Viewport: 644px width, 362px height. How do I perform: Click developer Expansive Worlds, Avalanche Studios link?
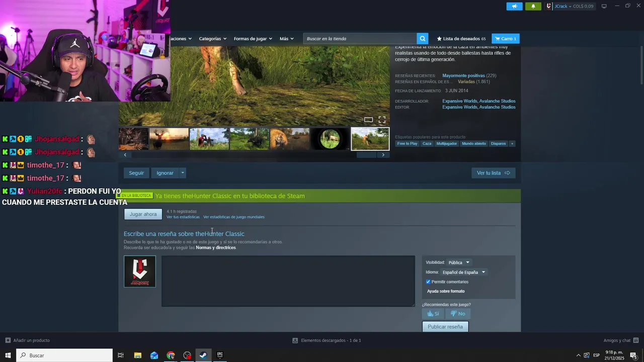tap(479, 101)
